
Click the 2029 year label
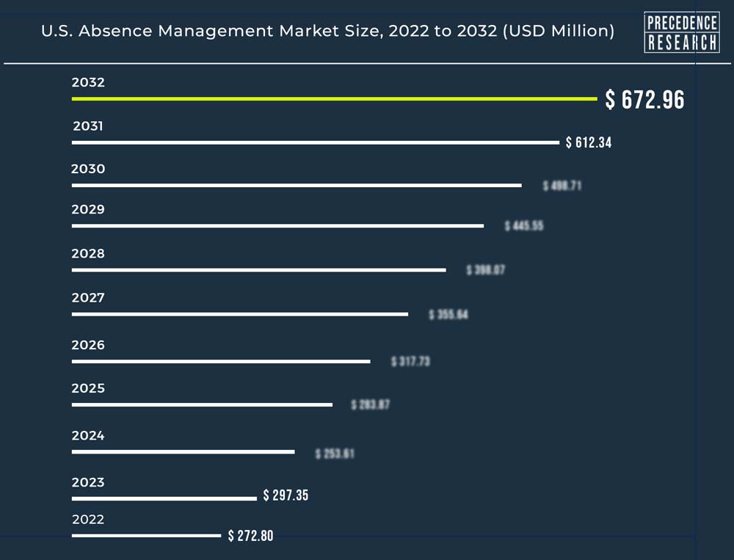coord(88,209)
